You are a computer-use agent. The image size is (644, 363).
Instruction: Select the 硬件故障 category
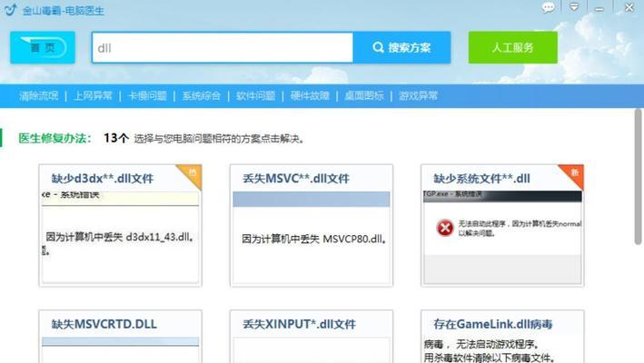pyautogui.click(x=310, y=96)
